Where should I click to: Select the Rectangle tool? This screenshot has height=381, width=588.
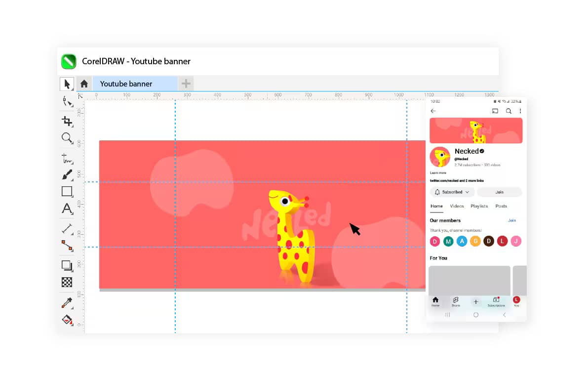point(68,192)
